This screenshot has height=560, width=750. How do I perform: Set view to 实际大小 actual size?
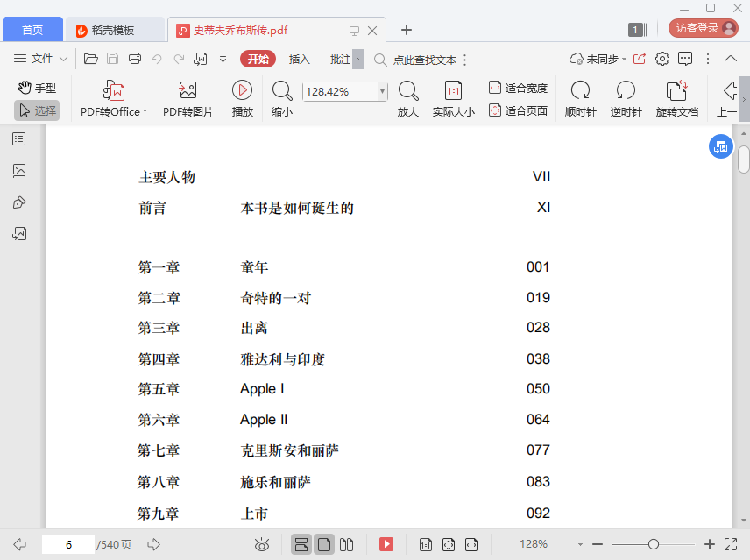[454, 99]
